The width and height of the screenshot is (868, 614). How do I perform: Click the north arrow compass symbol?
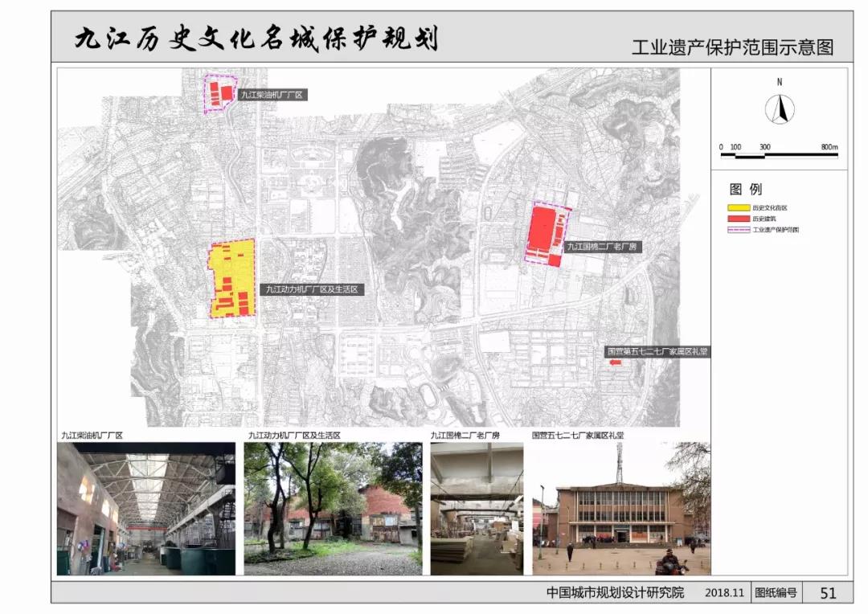coord(780,109)
